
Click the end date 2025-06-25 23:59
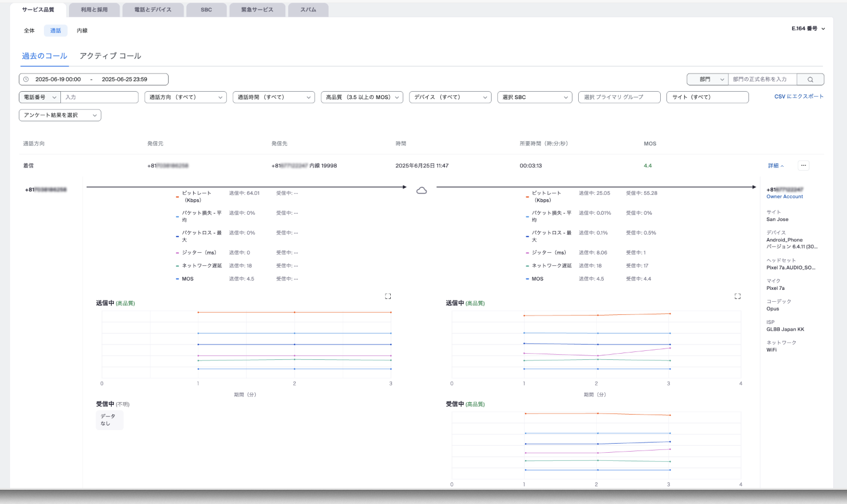pos(125,79)
